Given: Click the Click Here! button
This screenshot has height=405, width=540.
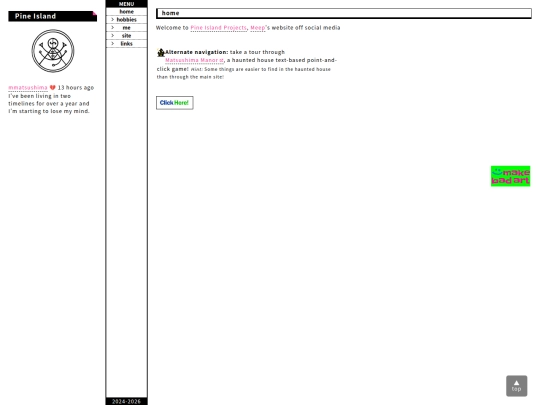Looking at the screenshot, I should pos(175,103).
